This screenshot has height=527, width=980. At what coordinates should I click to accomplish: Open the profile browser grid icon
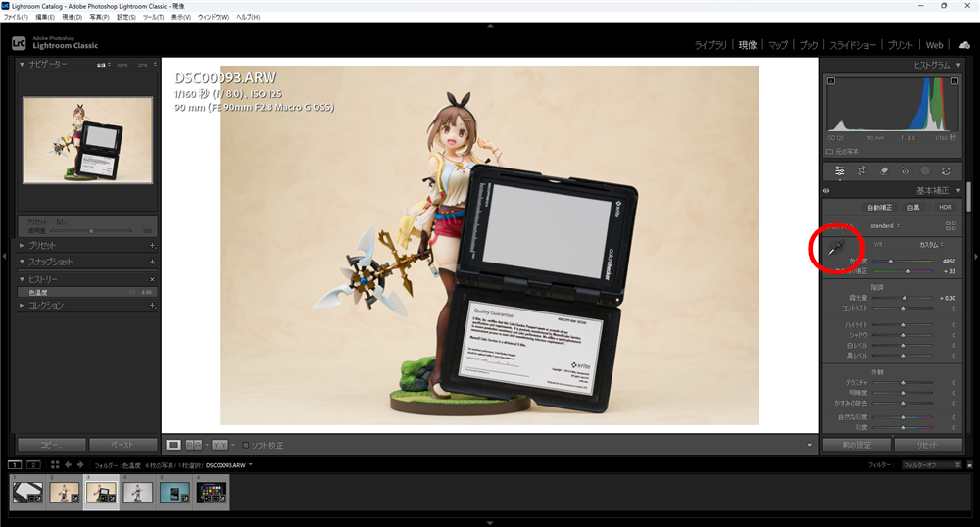[x=950, y=226]
